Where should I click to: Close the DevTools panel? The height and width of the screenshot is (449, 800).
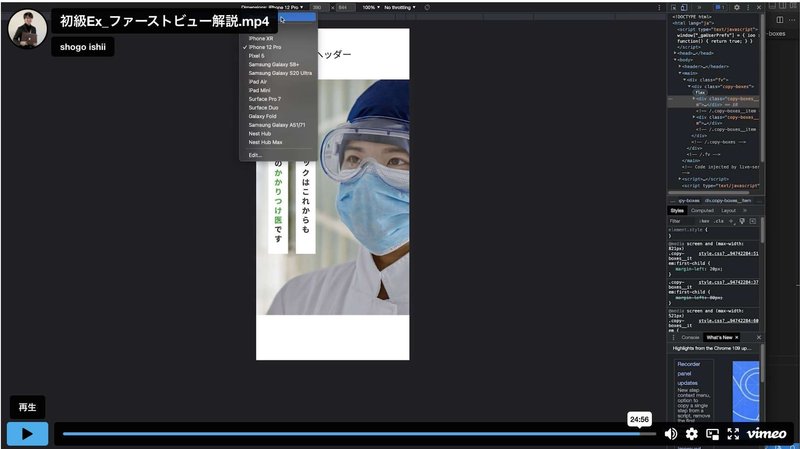[x=759, y=8]
